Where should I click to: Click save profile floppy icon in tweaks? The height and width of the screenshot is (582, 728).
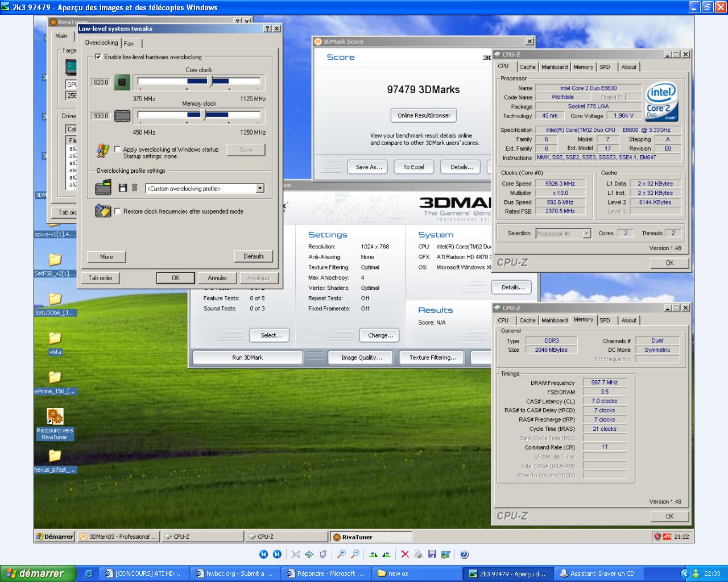pos(122,188)
